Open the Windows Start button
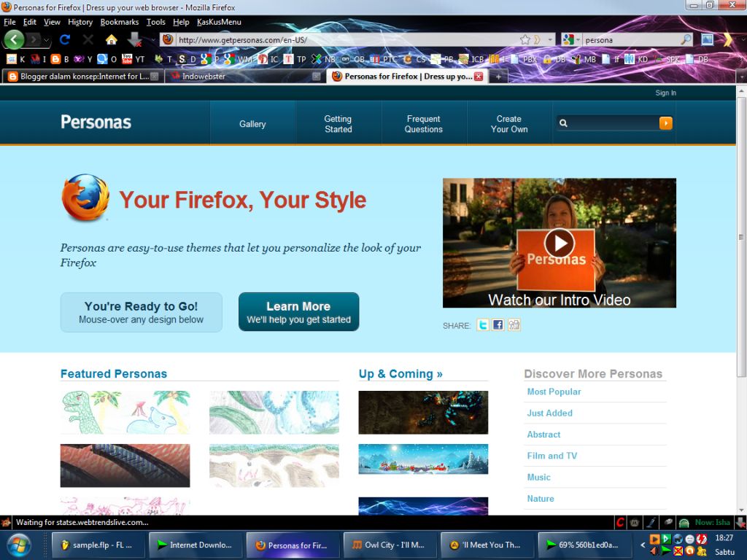747x560 pixels. point(19,545)
